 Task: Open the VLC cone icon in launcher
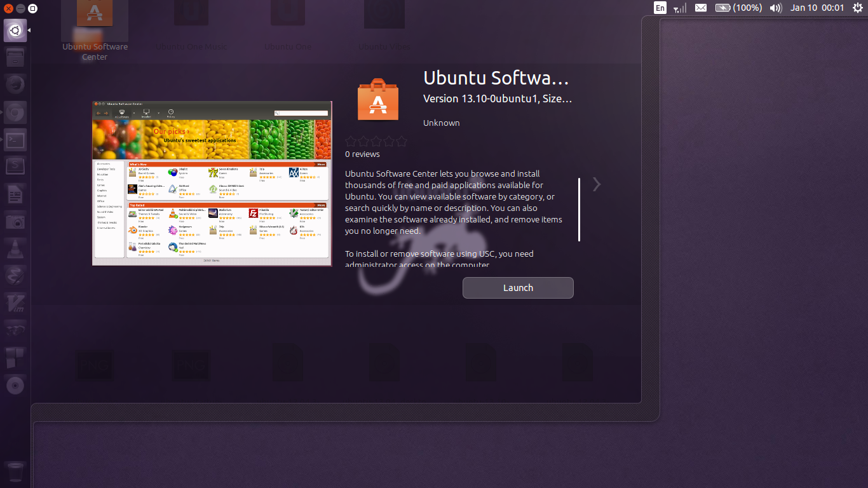tap(15, 248)
